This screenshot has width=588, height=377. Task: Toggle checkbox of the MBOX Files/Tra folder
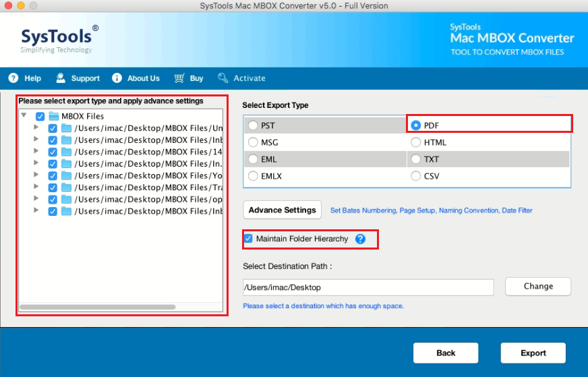click(53, 188)
